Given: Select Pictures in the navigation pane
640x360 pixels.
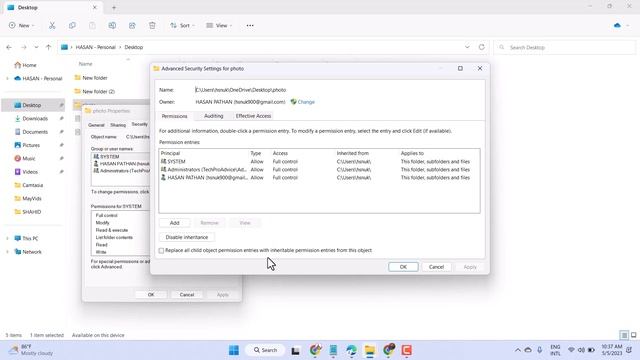Looking at the screenshot, I should pos(31,145).
